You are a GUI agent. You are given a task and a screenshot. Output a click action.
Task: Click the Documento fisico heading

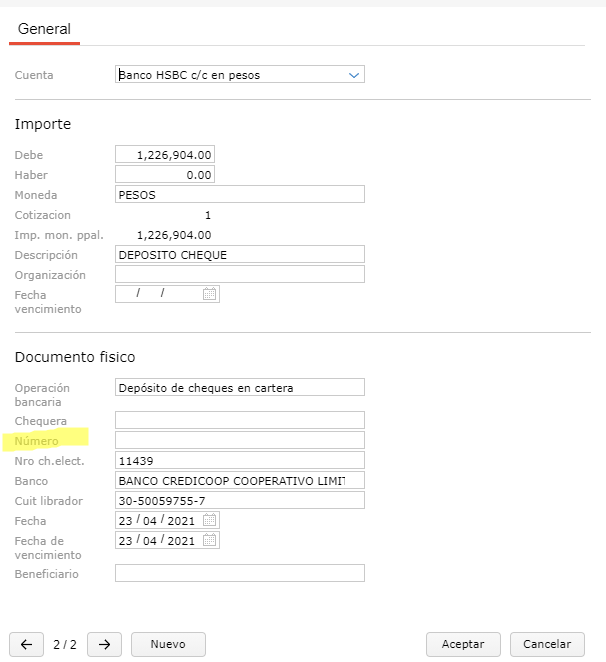click(75, 357)
